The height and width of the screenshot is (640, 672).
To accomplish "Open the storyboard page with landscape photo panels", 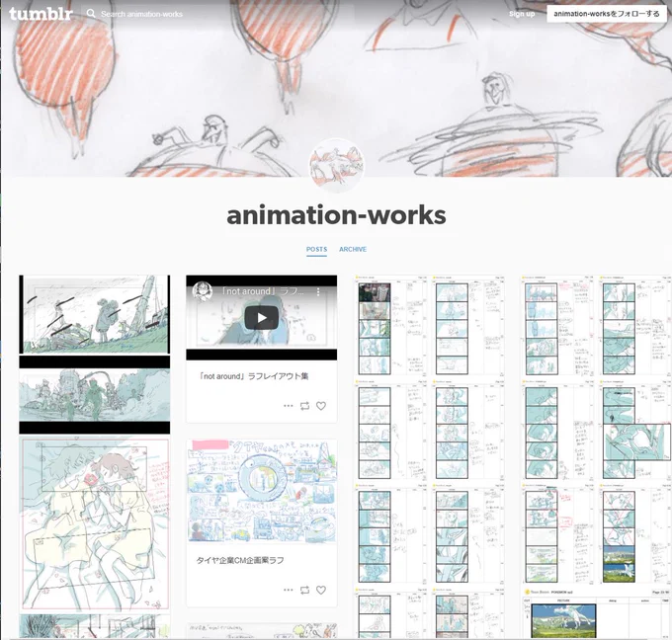I will 635,535.
